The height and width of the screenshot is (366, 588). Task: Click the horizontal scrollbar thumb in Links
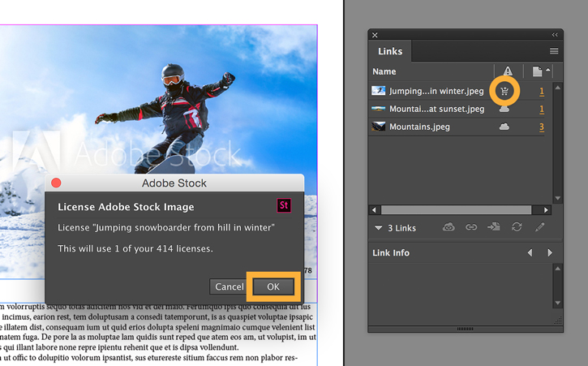pos(456,210)
